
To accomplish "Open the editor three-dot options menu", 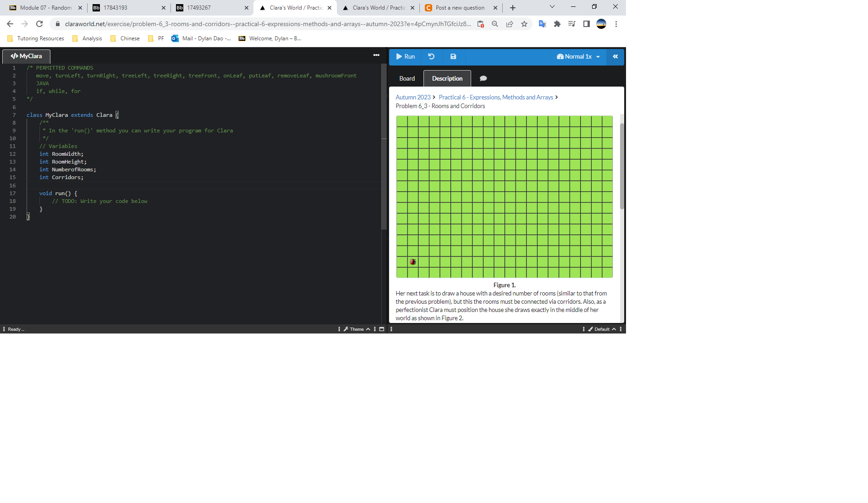I will (x=376, y=55).
